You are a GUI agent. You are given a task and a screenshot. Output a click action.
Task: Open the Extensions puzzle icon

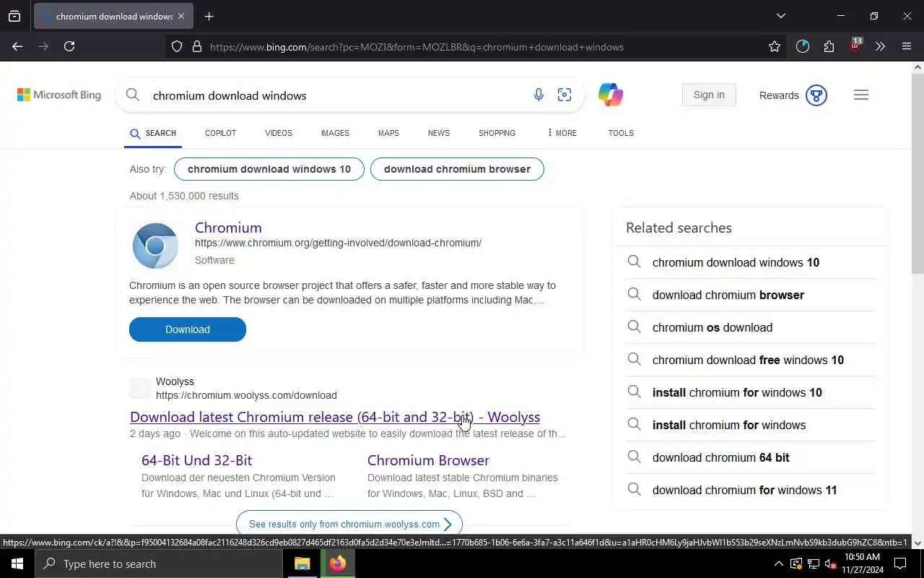click(829, 46)
